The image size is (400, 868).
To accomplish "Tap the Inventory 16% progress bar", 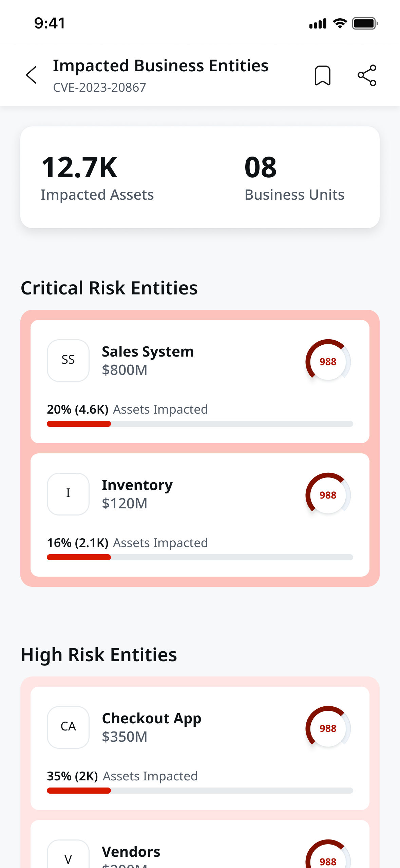I will pos(200,557).
